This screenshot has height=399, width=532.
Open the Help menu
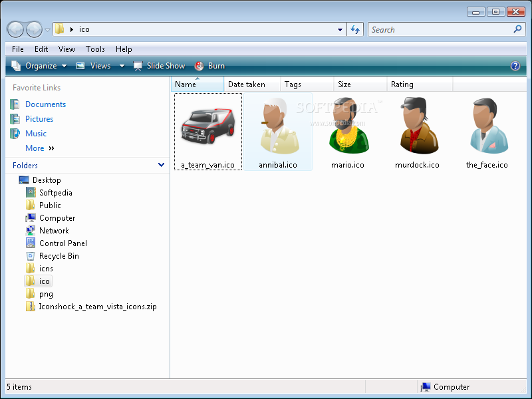click(124, 49)
